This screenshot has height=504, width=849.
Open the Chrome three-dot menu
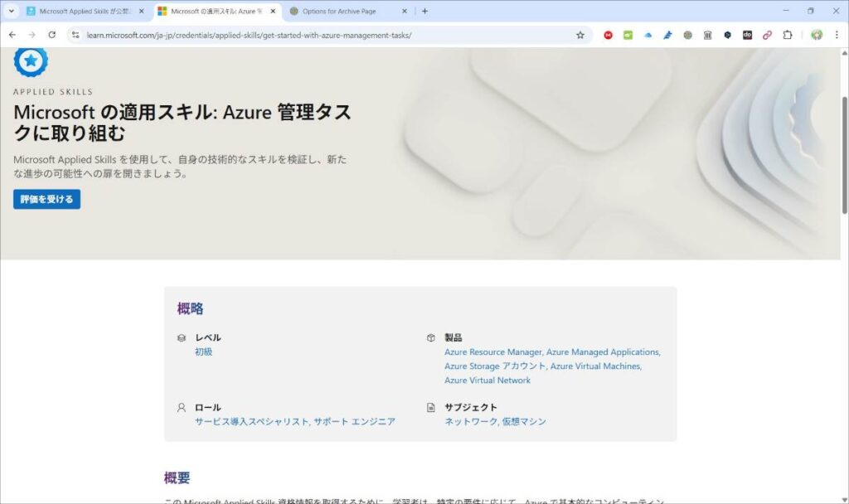(x=837, y=35)
